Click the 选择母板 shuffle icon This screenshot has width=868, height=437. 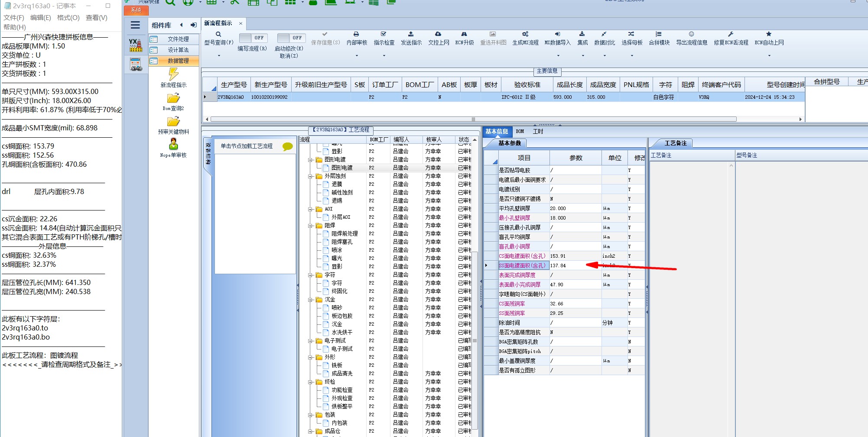tap(631, 34)
